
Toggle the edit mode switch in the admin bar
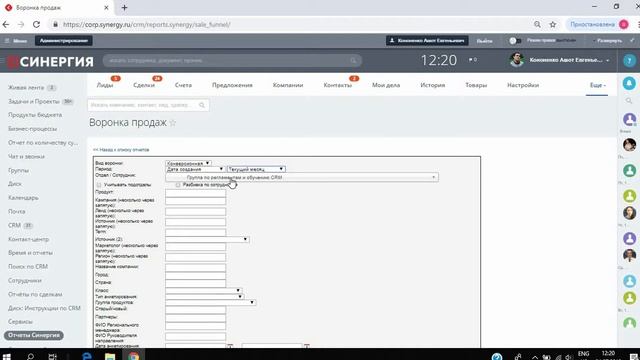point(514,41)
